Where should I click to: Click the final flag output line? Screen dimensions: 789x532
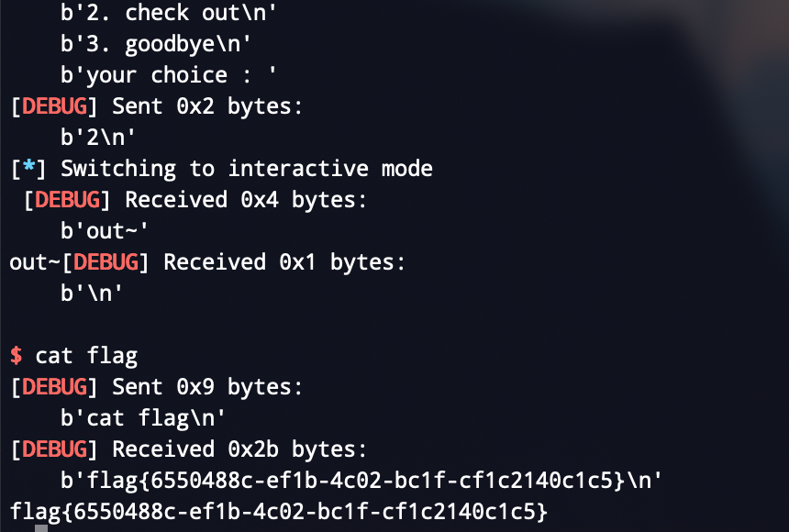click(x=279, y=512)
